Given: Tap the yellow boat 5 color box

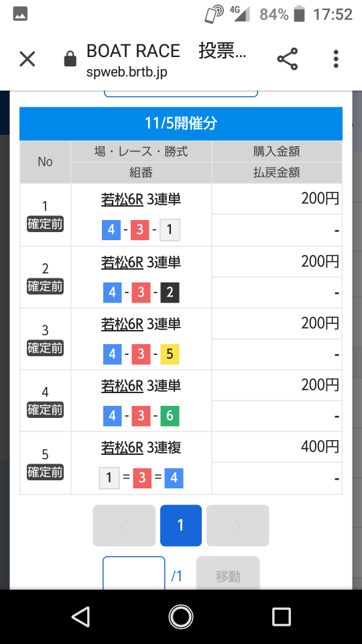Looking at the screenshot, I should tap(170, 354).
